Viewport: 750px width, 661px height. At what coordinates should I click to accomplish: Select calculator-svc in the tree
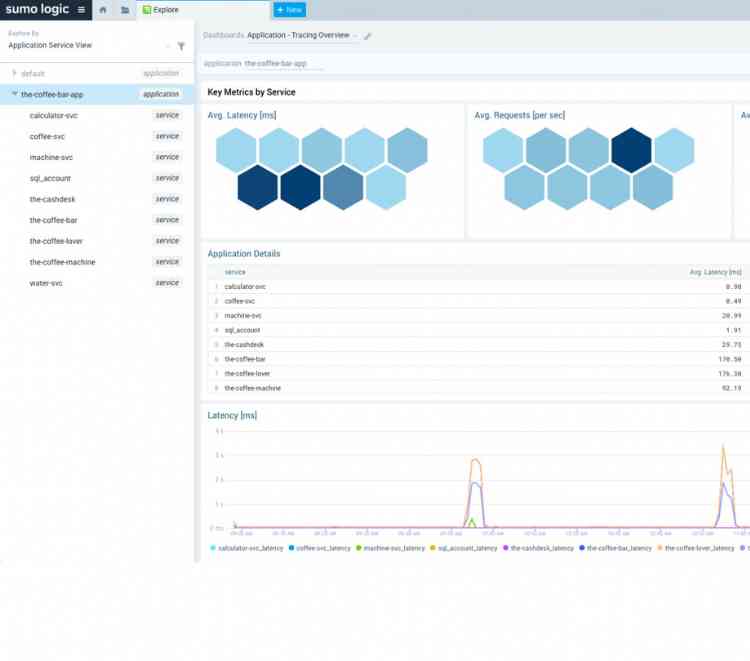[x=54, y=116]
